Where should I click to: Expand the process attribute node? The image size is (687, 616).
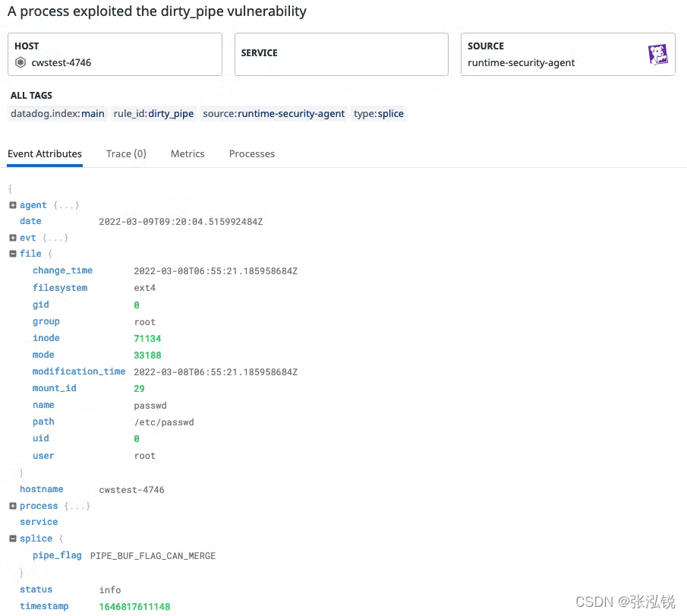(x=13, y=506)
